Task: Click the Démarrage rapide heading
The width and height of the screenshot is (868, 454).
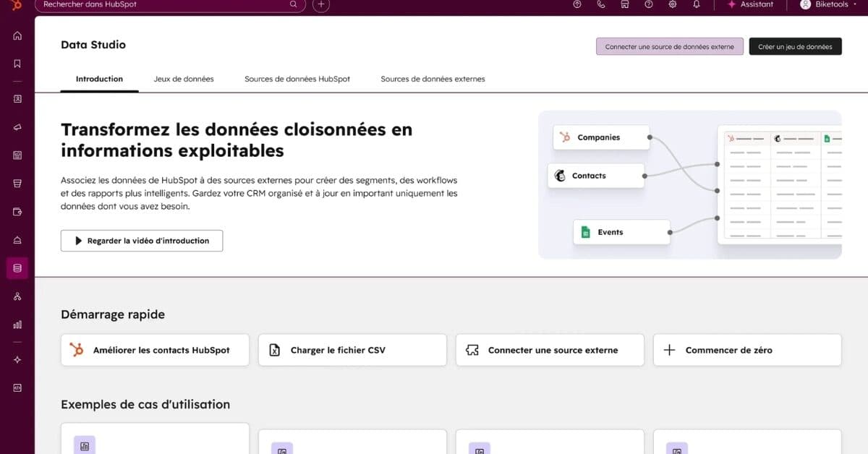Action: tap(113, 314)
